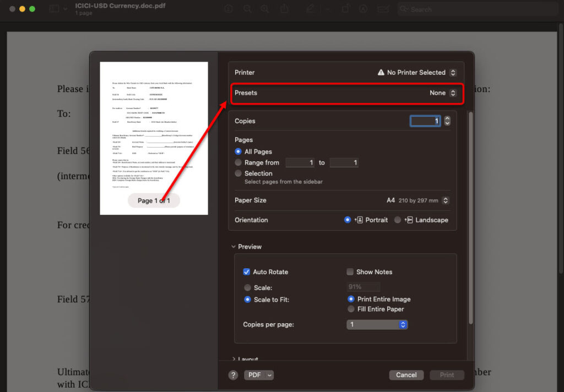Viewport: 564px width, 392px height.
Task: Click the Copies number field
Action: point(425,121)
